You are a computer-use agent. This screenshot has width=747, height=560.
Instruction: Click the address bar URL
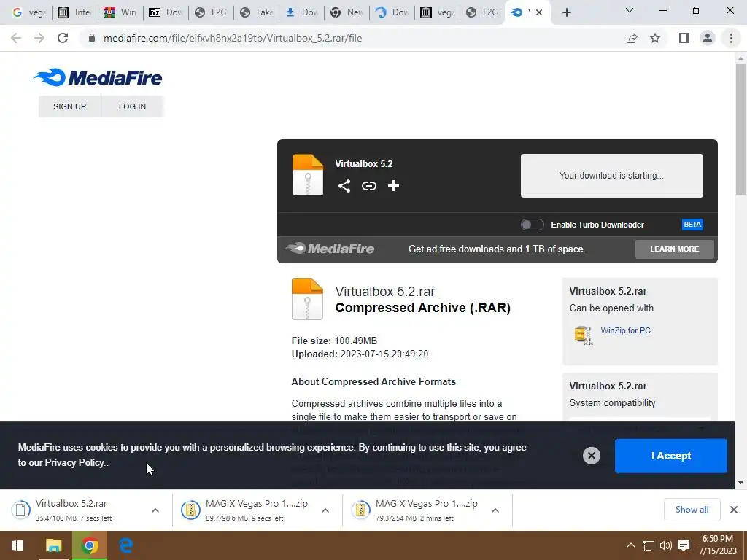tap(233, 38)
